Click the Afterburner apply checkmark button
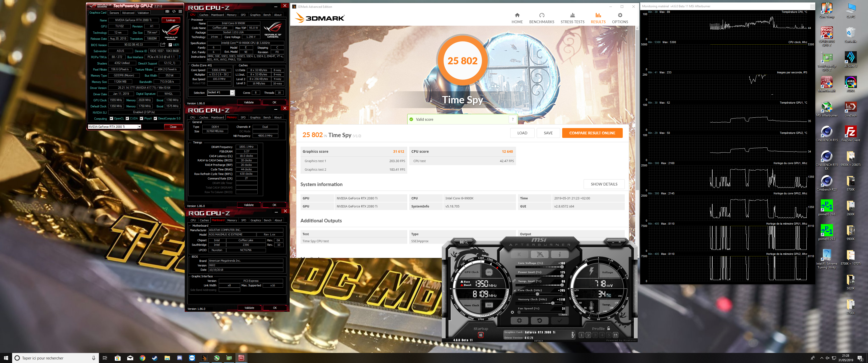868x363 pixels. click(560, 321)
